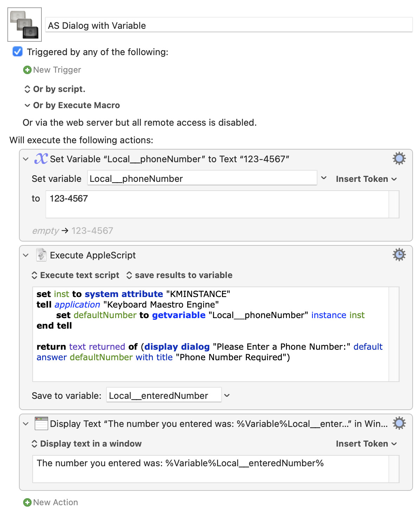420x514 pixels.
Task: Open variable name dropdown beside Local__phoneNumber
Action: tap(324, 178)
